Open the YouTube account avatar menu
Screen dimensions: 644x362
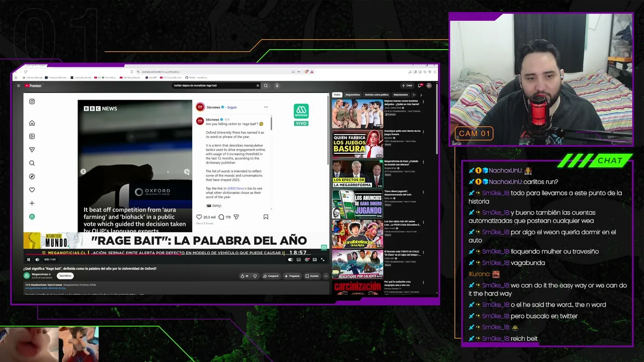click(x=429, y=85)
